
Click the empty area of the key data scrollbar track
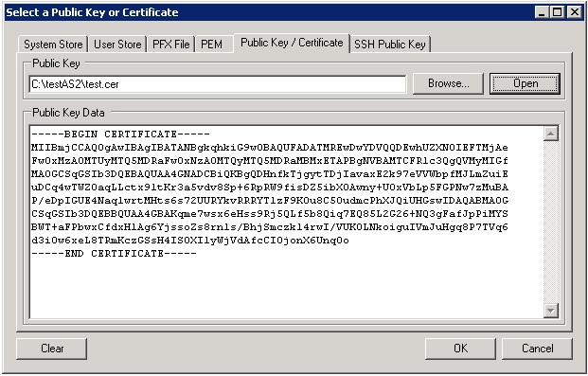[x=550, y=222]
